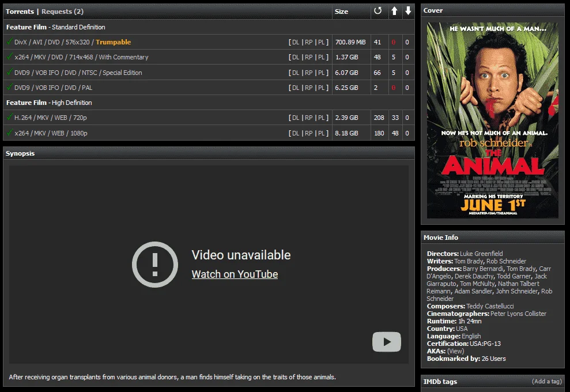Click PL on the 1080p 8.18 GiB row
570x392 pixels.
pos(322,133)
